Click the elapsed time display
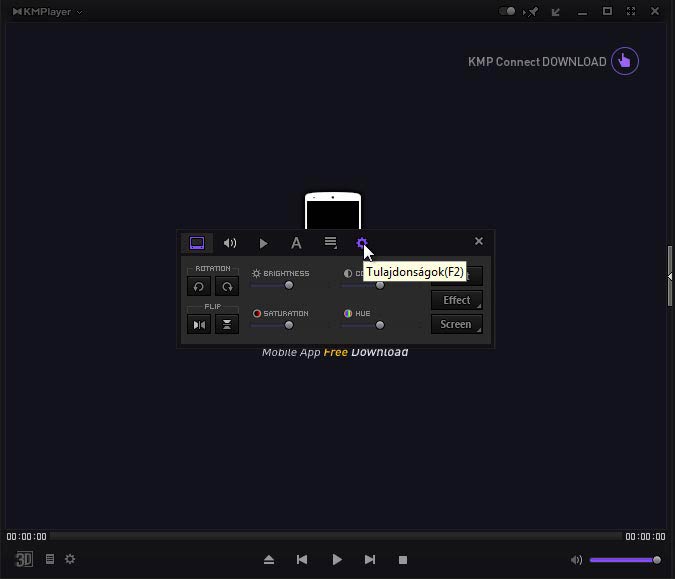675x579 pixels. point(26,536)
